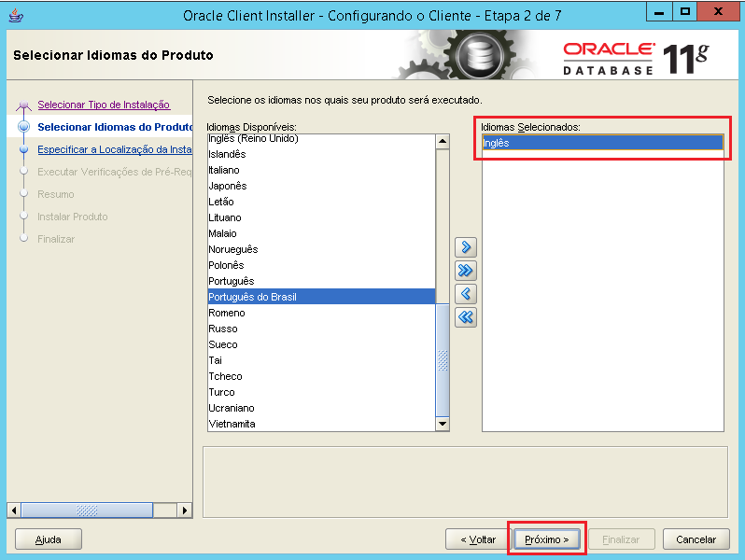Viewport: 745px width, 560px height.
Task: Select Malaio in available languages
Action: point(321,233)
